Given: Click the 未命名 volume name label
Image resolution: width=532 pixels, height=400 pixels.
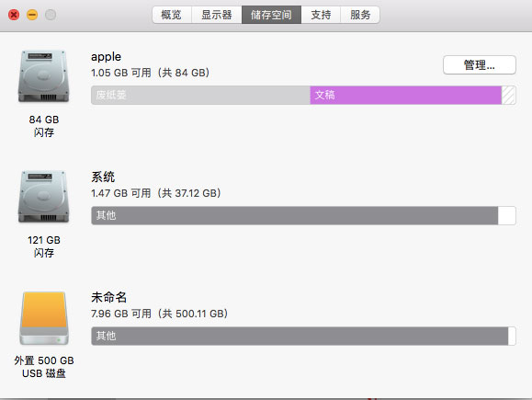Looking at the screenshot, I should coord(109,297).
